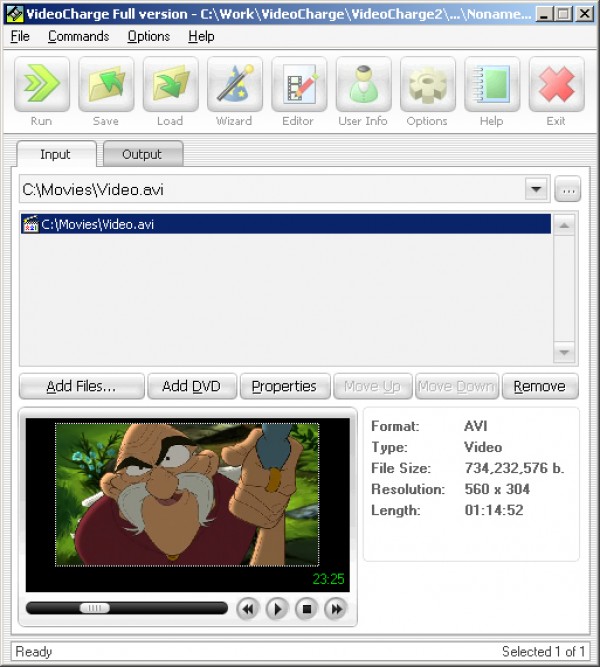Click the clapperboard icon beside Video.avi
Viewport: 600px width, 667px height.
click(x=30, y=224)
